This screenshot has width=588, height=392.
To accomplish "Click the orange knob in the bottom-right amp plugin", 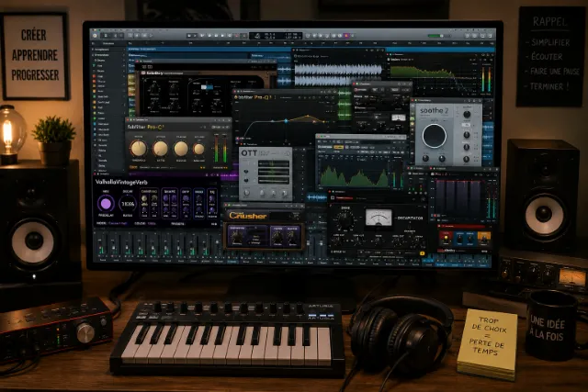I will point(484,238).
